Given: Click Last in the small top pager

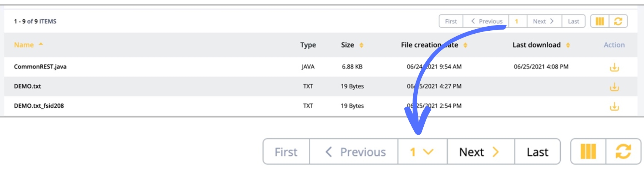Looking at the screenshot, I should pos(573,21).
